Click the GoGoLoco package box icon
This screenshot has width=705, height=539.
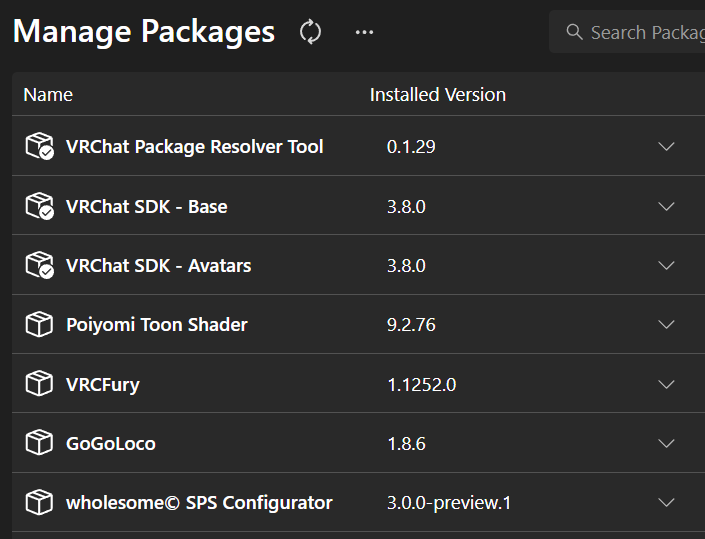[39, 443]
